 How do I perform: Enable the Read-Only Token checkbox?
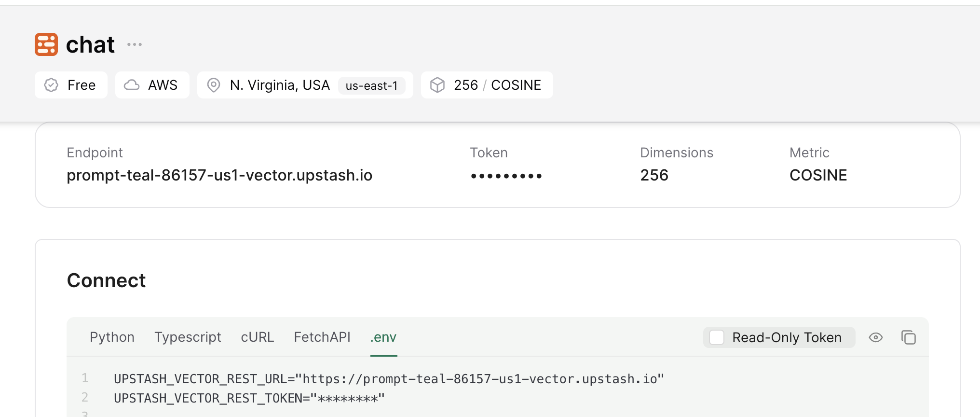pyautogui.click(x=717, y=337)
